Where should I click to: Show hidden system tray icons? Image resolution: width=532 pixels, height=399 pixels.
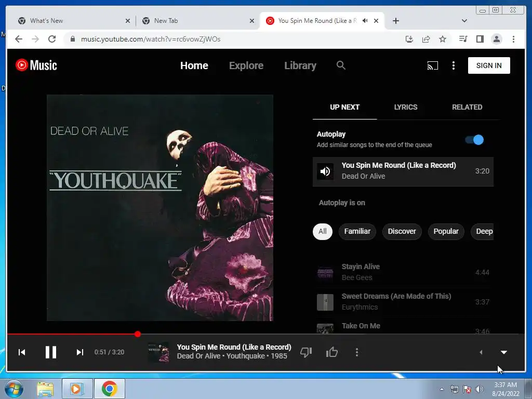click(x=442, y=389)
